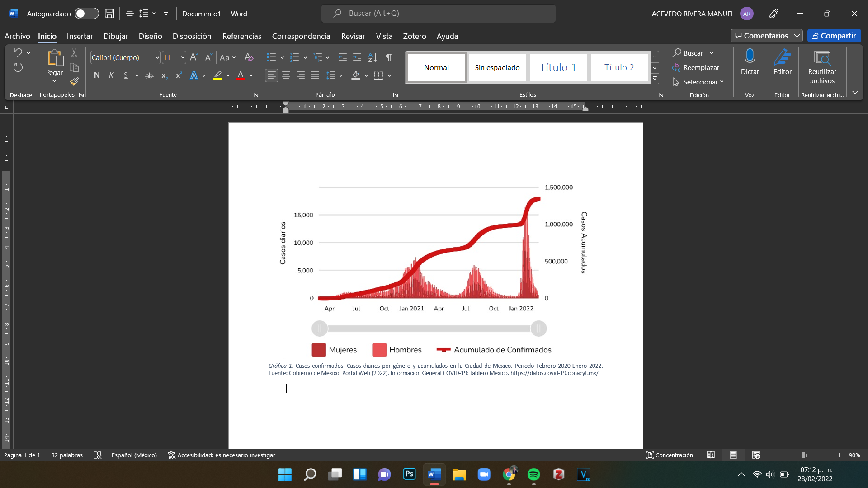This screenshot has width=868, height=488.
Task: Expand the Estilos gallery more arrow
Action: [655, 79]
